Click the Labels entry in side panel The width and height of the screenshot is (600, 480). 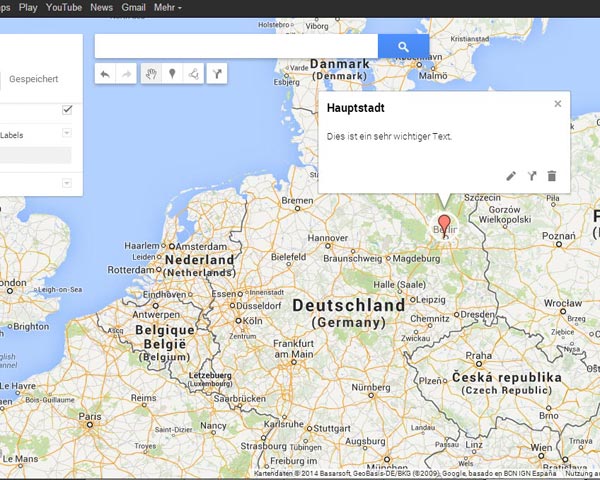click(11, 135)
